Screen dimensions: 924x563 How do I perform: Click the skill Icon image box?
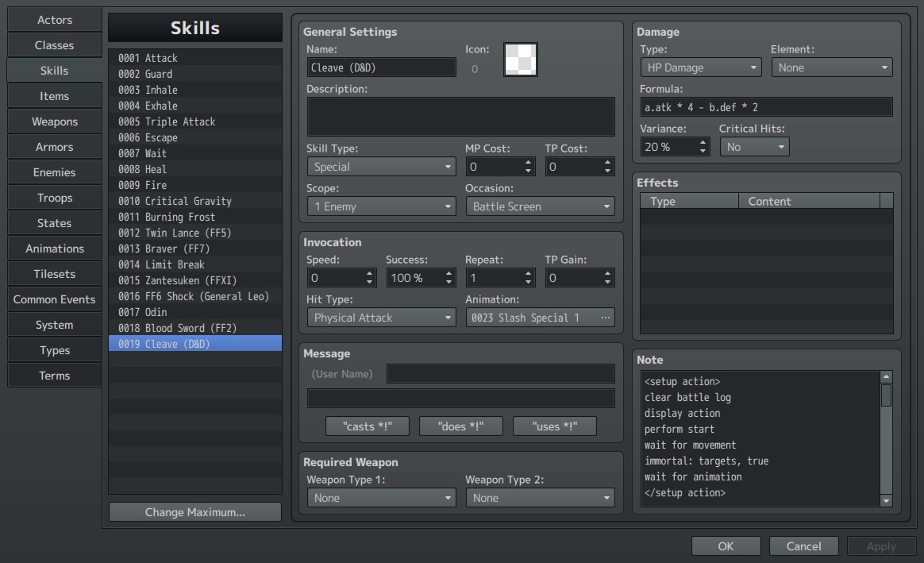pyautogui.click(x=520, y=60)
